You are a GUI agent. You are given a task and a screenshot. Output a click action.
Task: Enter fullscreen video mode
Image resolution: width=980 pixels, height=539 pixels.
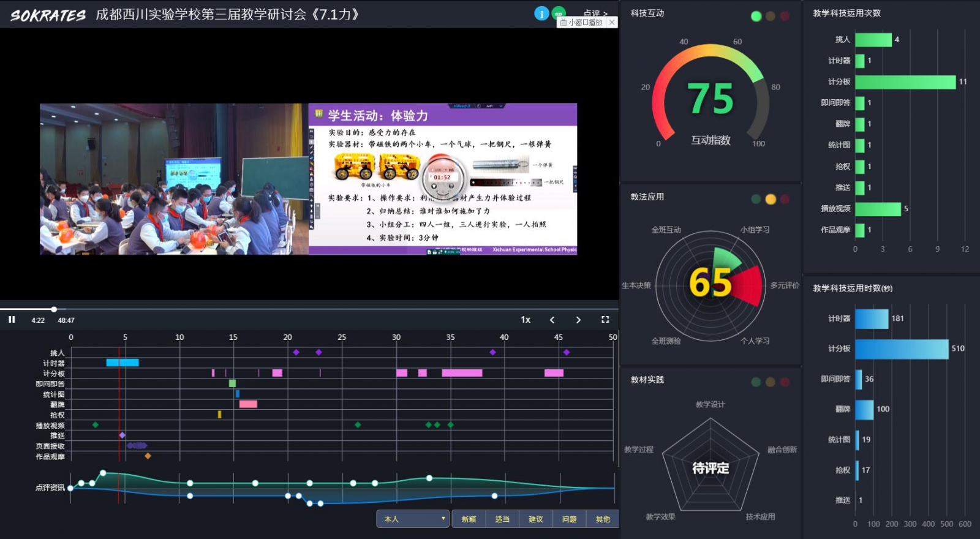[x=605, y=320]
